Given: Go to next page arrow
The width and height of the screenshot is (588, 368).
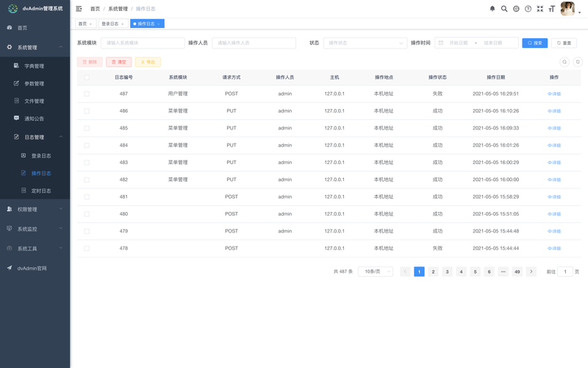Looking at the screenshot, I should click(x=531, y=272).
